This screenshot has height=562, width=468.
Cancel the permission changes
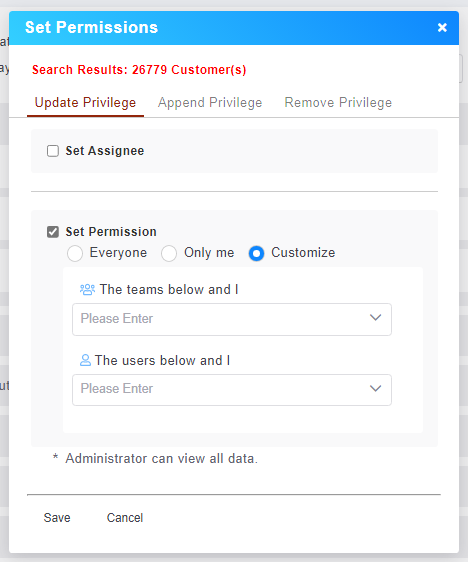point(125,518)
